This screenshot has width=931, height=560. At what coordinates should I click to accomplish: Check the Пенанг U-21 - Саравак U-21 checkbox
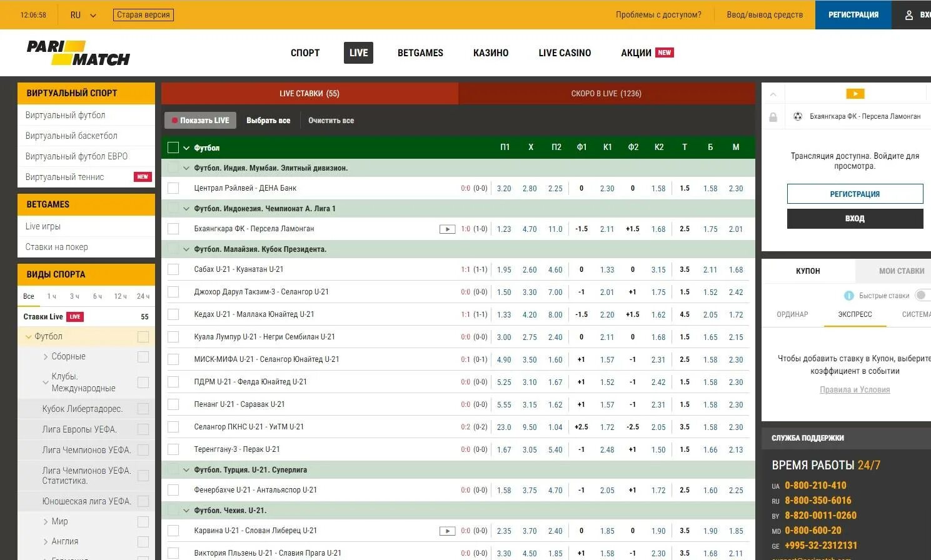[173, 404]
